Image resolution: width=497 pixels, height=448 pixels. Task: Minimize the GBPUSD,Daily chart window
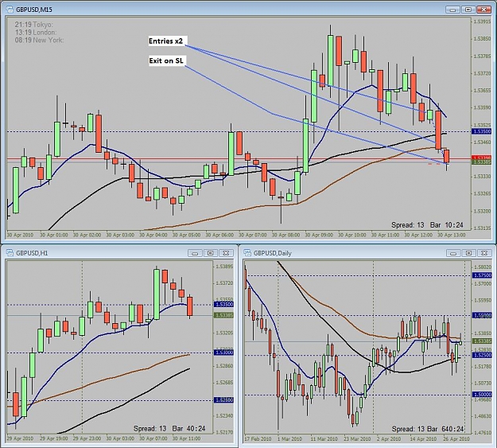(x=453, y=253)
